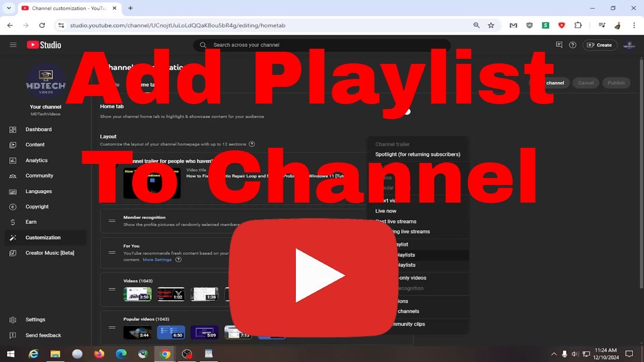Open the 3:50 video thumbnail
The image size is (644, 362).
tap(137, 294)
